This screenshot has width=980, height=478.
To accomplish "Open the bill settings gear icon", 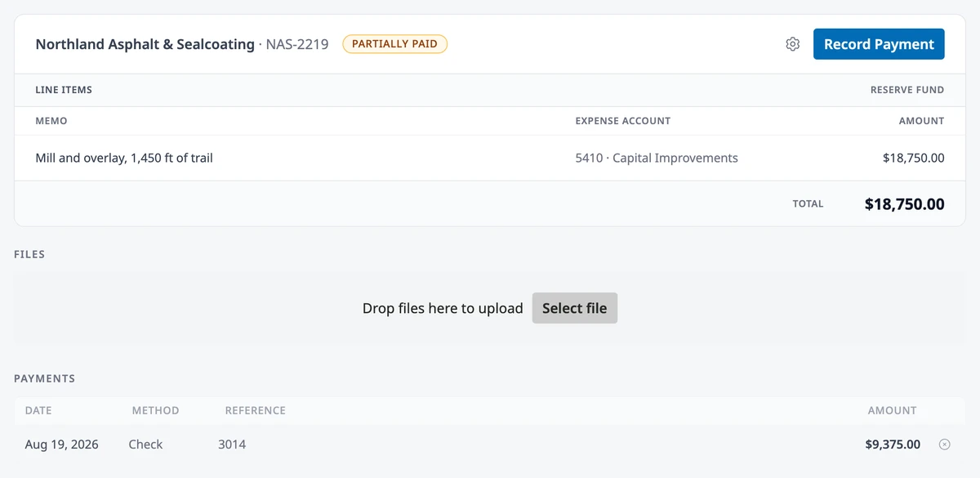I will [792, 44].
